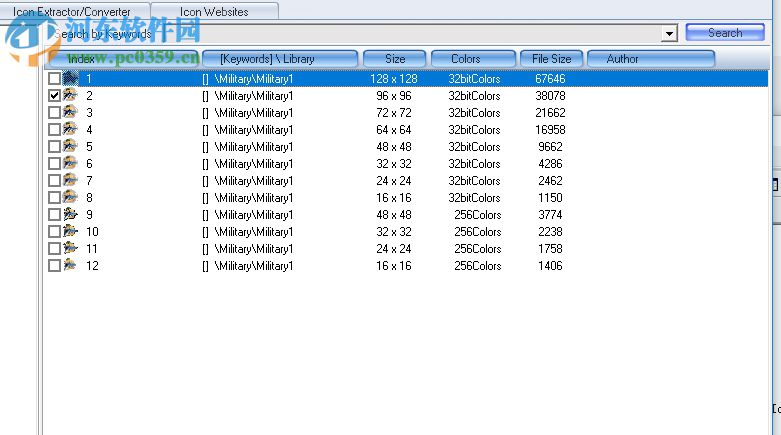
Task: Click file size value 1150
Action: (x=550, y=197)
